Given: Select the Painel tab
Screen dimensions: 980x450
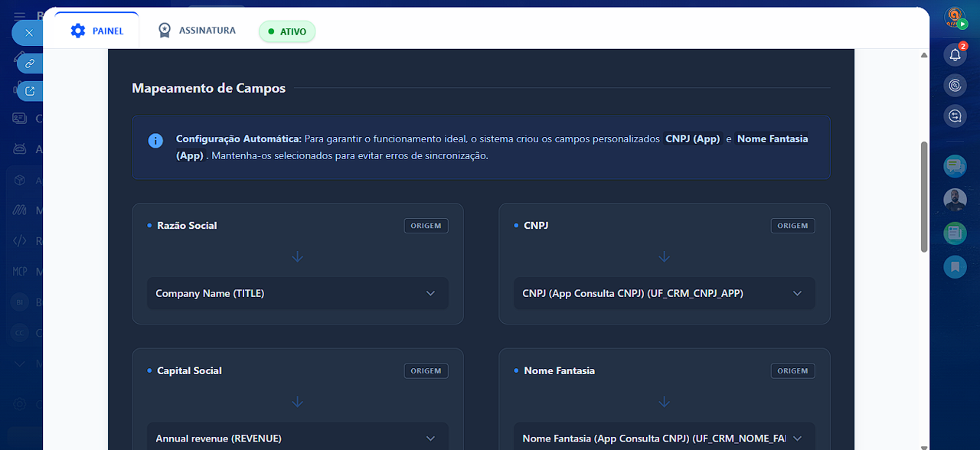Looking at the screenshot, I should [97, 31].
